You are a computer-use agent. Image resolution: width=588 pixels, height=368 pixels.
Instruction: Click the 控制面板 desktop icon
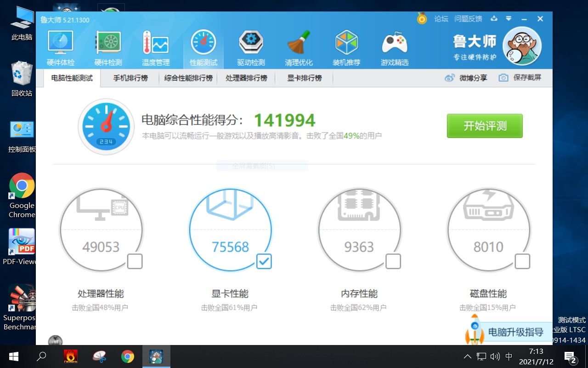click(x=22, y=136)
